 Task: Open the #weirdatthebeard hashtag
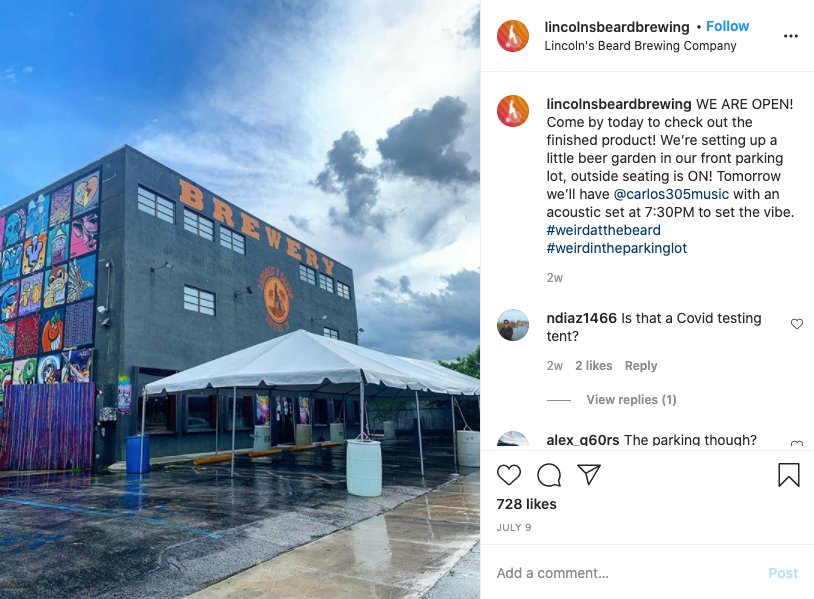604,230
